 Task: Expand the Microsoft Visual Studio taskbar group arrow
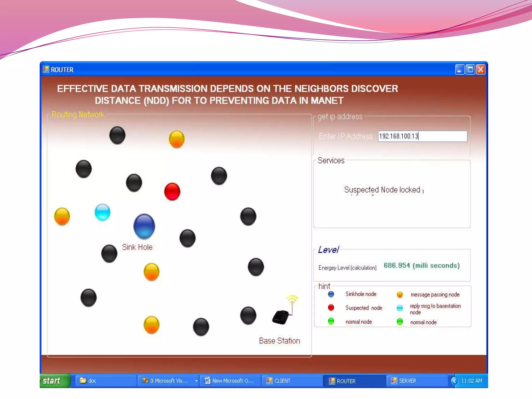pos(196,381)
